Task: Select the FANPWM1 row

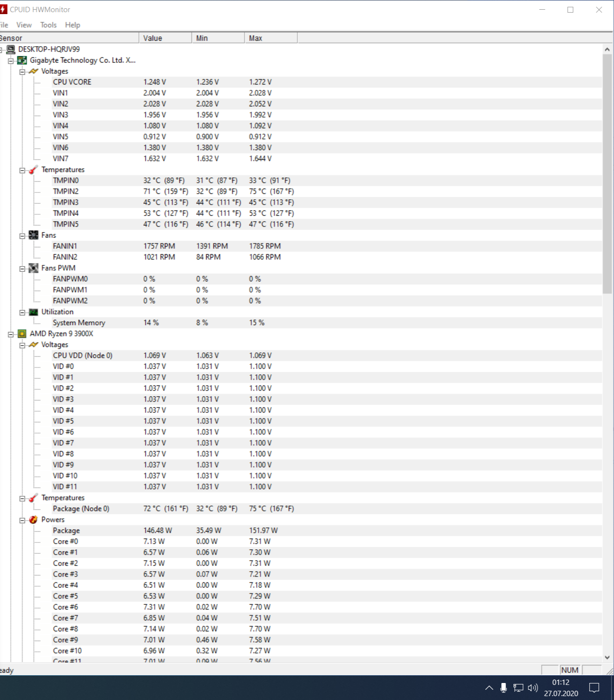Action: [x=327, y=290]
